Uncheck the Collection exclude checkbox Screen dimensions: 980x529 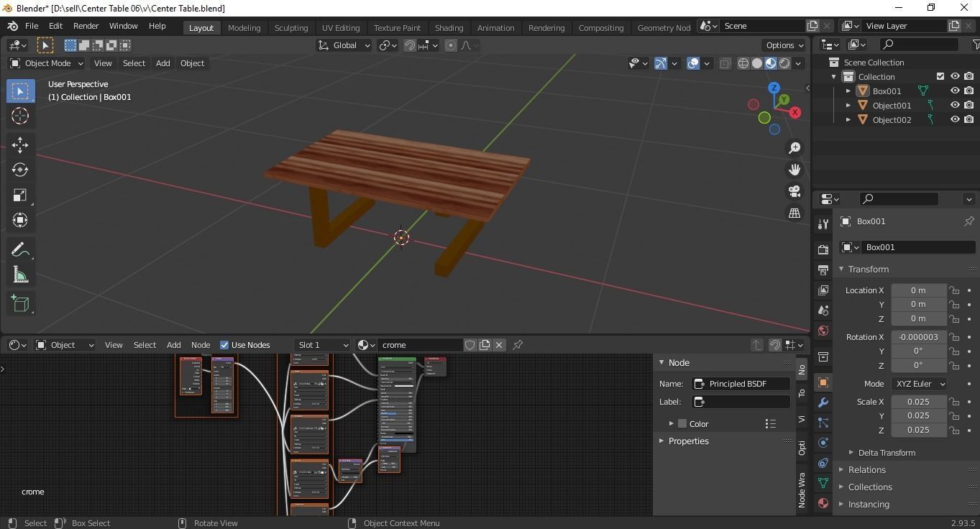coord(940,76)
